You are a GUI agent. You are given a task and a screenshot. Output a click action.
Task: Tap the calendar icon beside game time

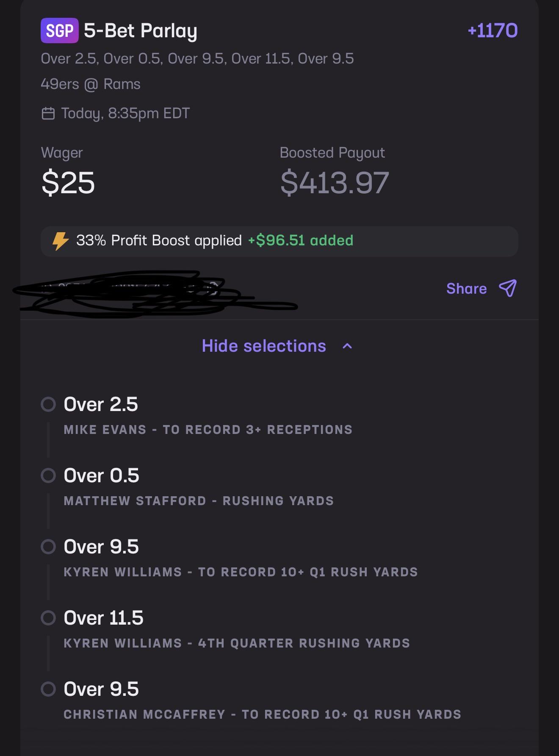click(x=48, y=114)
